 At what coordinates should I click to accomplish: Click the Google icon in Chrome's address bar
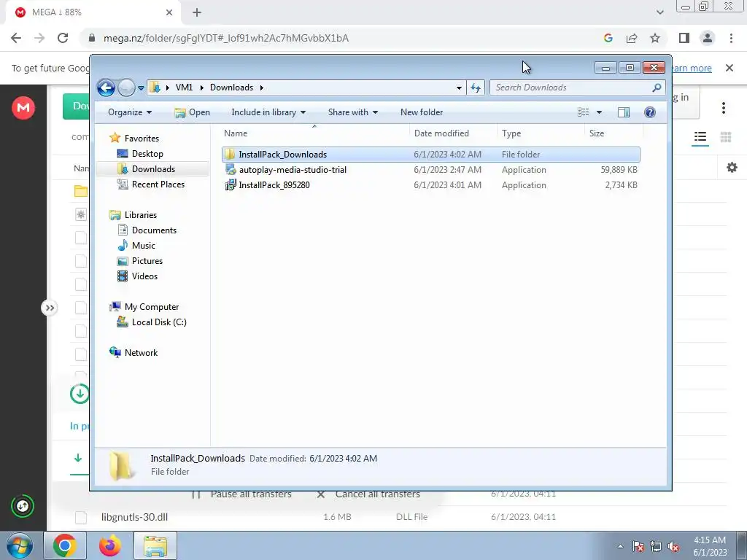pos(608,38)
